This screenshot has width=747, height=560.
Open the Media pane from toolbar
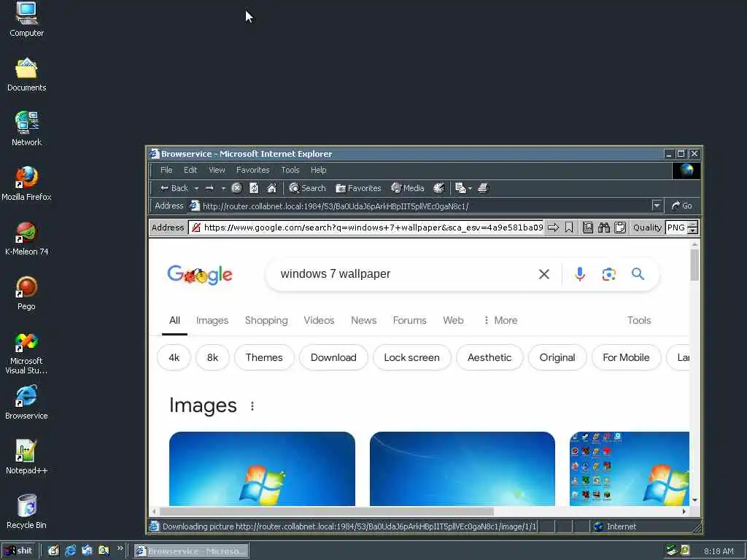click(407, 188)
